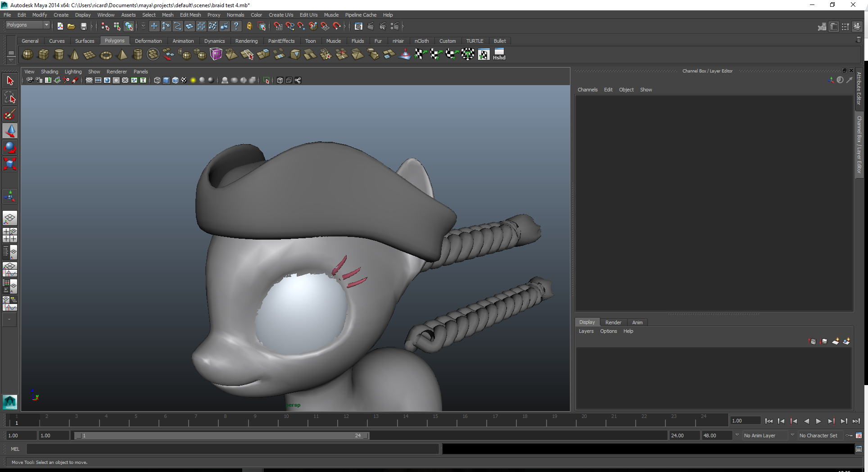Image resolution: width=868 pixels, height=472 pixels.
Task: Open the Script Editor icon
Action: 859,449
